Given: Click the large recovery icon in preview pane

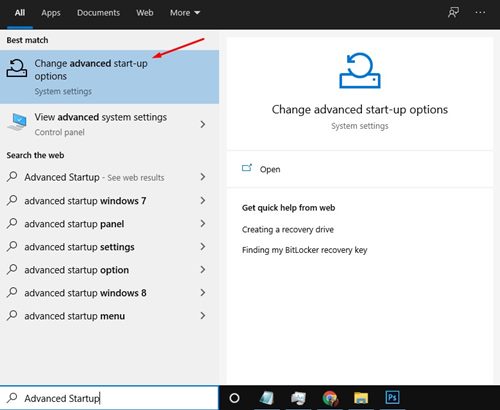Looking at the screenshot, I should 360,70.
